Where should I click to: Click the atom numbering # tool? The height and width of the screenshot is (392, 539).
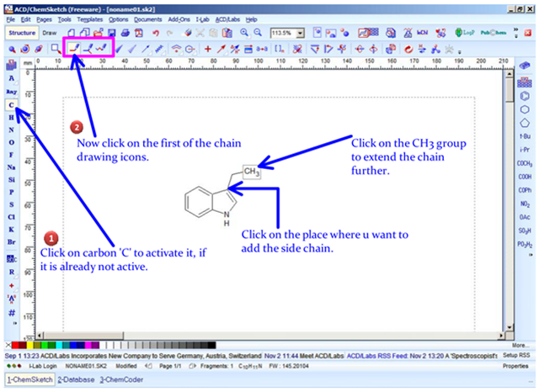coord(12,313)
